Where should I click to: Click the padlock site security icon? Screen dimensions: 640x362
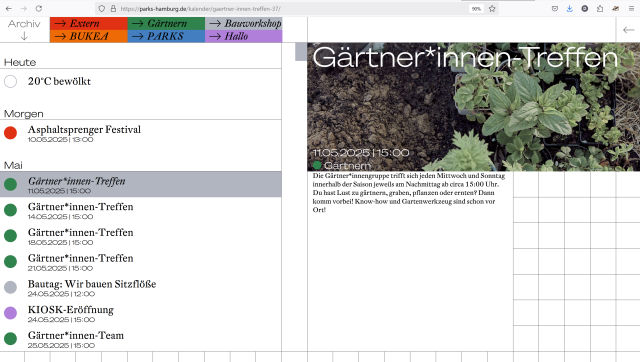(x=113, y=9)
